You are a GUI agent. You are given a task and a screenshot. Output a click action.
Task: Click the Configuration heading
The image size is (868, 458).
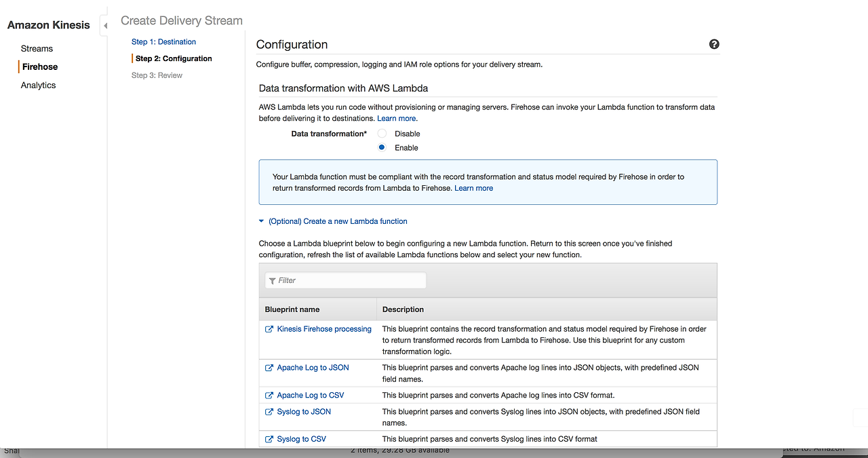tap(292, 45)
